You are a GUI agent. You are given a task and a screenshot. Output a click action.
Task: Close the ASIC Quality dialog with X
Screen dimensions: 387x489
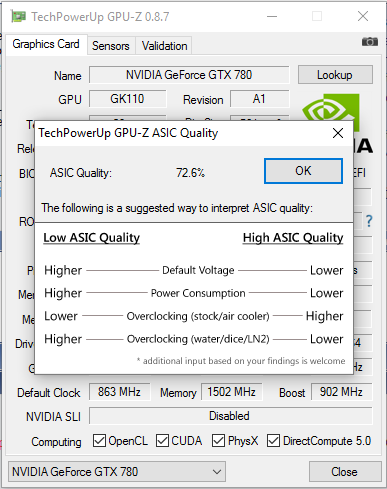click(338, 133)
